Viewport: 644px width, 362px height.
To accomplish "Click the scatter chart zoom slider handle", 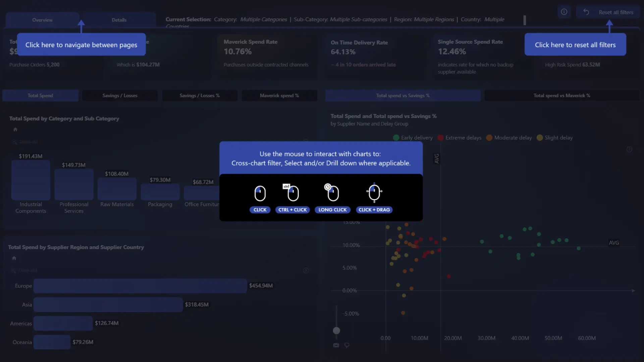I will point(336,331).
